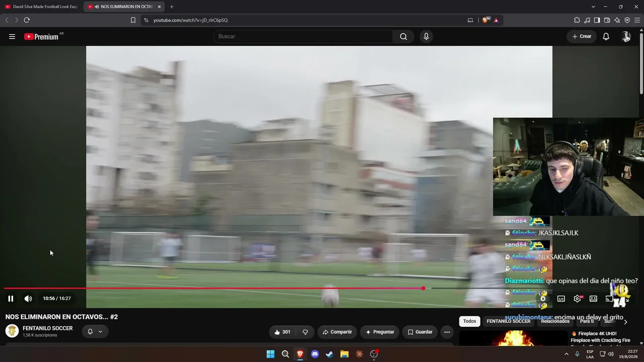Screen dimensions: 644x362
Task: Open File Explorer from the taskbar
Action: [x=345, y=354]
